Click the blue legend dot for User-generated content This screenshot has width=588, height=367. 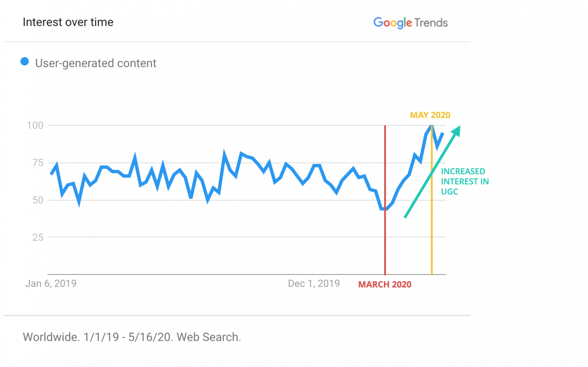pos(25,61)
